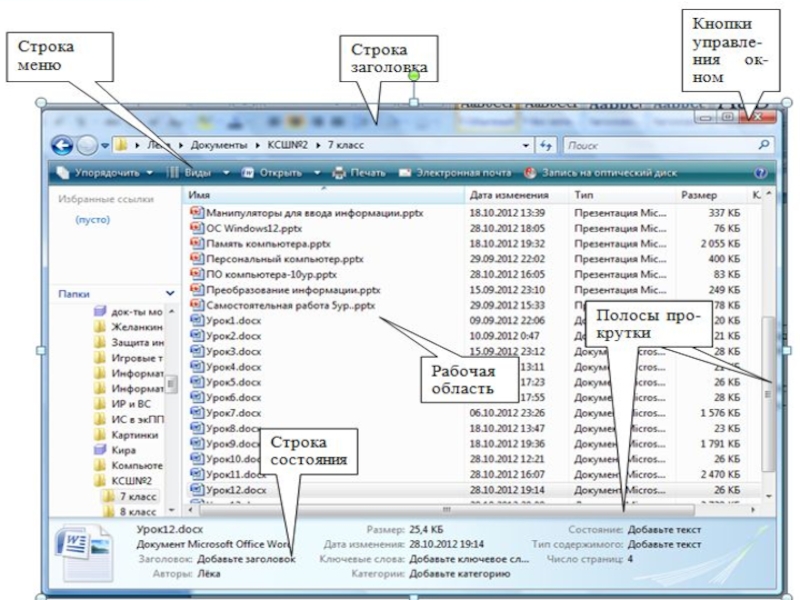Image resolution: width=800 pixels, height=600 pixels.
Task: Select the ОС Windows12.pptx file icon
Action: [197, 227]
